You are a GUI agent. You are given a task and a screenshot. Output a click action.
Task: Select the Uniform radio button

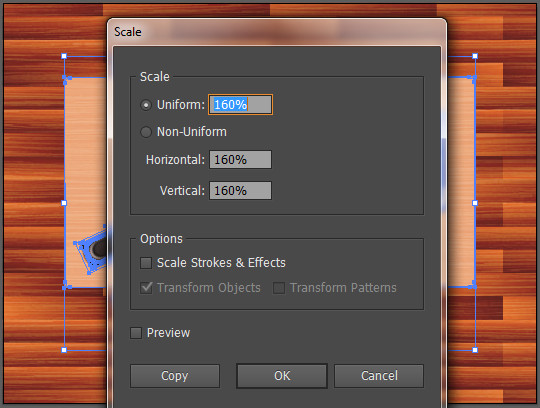[x=146, y=105]
